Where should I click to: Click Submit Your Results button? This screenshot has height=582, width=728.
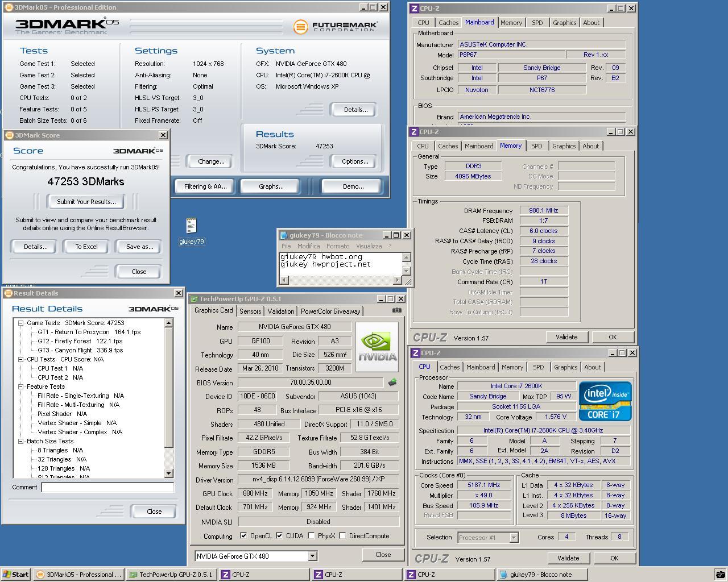coord(86,202)
